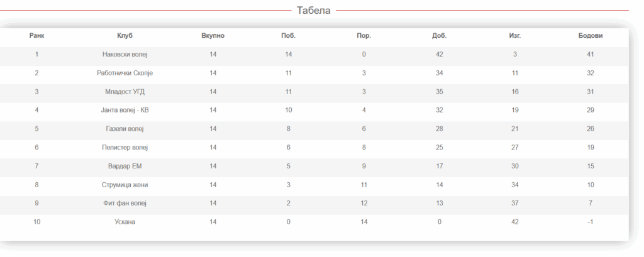Click the Јанта волеј - КВ club
This screenshot has width=644, height=257.
coord(125,110)
